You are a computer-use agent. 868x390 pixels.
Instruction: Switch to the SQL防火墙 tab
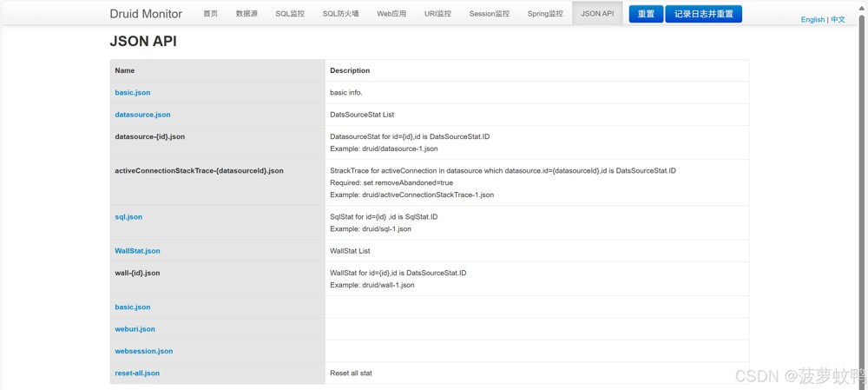(340, 14)
